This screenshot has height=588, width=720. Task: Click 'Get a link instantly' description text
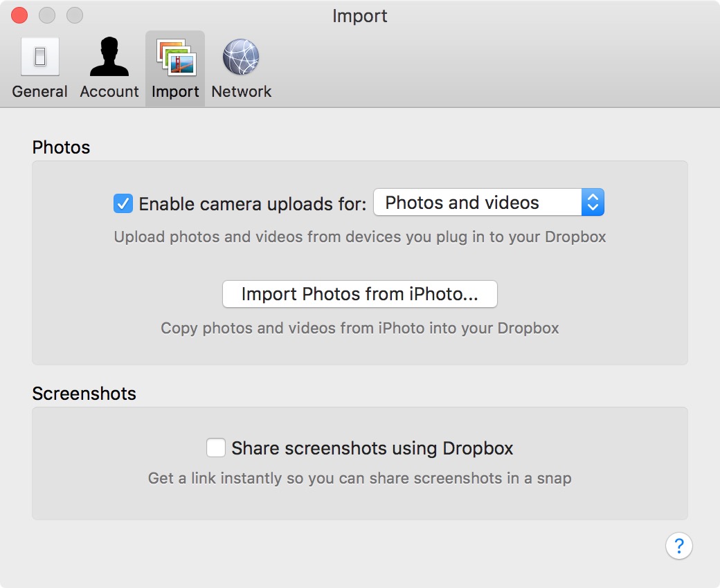click(359, 478)
